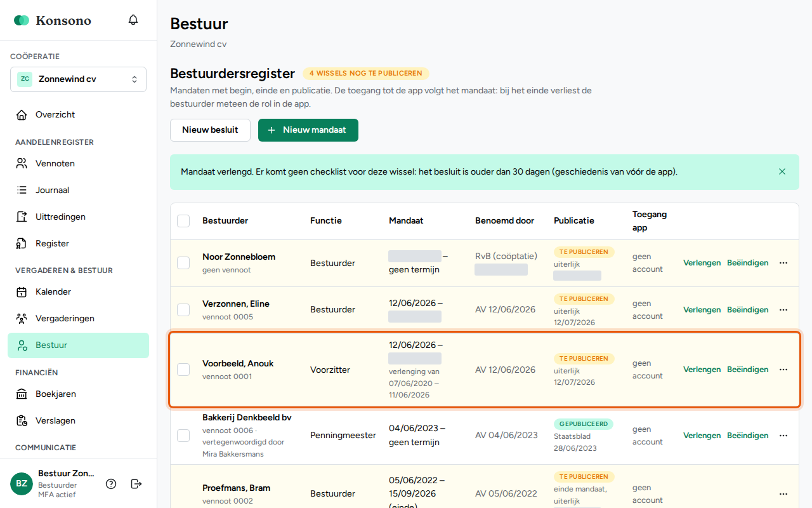Select the Bakkerij Denkbeeld bv row checkbox
Viewport: 812px width, 508px height.
pyautogui.click(x=183, y=436)
